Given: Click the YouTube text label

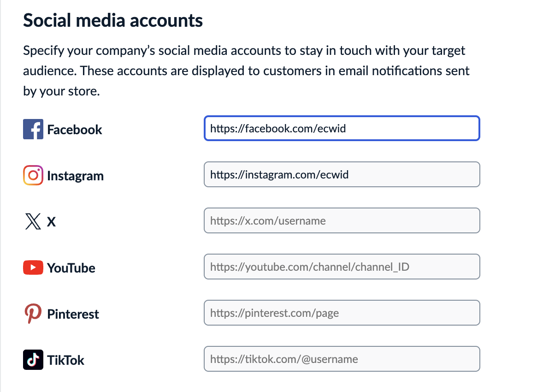Looking at the screenshot, I should [71, 268].
